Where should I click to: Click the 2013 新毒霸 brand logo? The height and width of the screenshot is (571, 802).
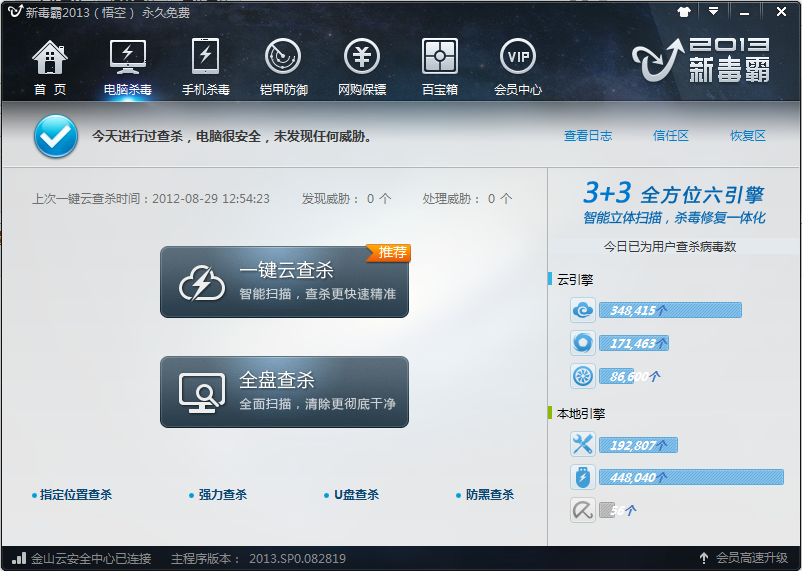click(x=701, y=59)
